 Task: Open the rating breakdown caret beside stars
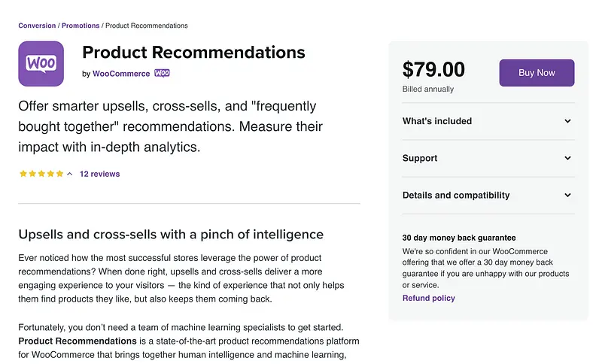click(70, 174)
